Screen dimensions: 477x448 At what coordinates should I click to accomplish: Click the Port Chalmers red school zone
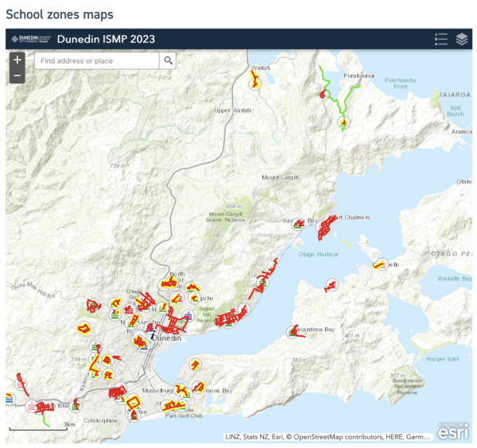pyautogui.click(x=325, y=230)
